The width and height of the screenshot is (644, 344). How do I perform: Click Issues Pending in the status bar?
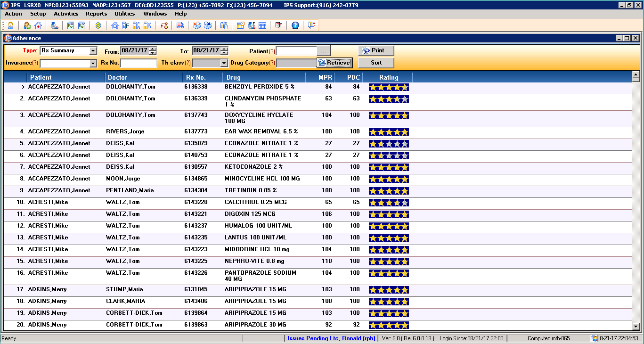(331, 338)
